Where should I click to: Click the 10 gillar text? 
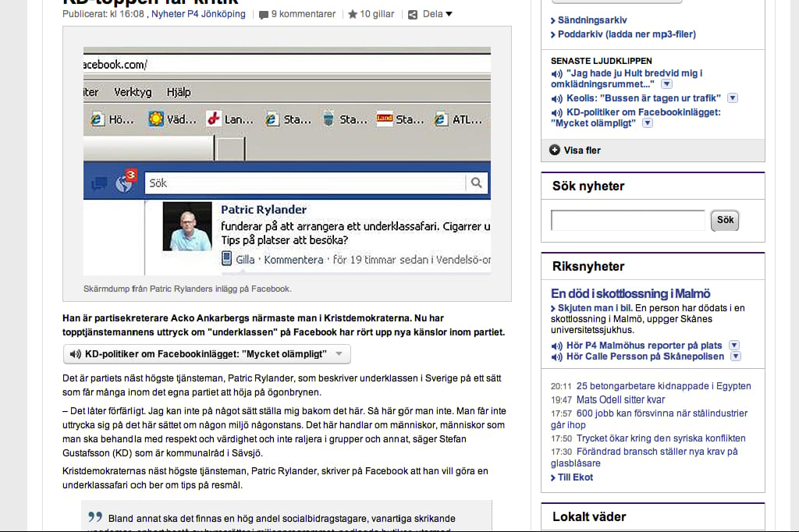[377, 14]
